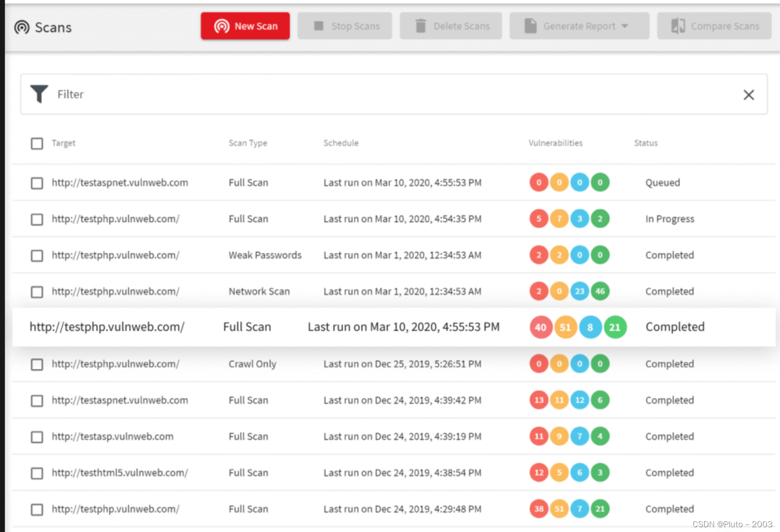780x532 pixels.
Task: Click green badge 46 in Network Scan row
Action: (600, 291)
